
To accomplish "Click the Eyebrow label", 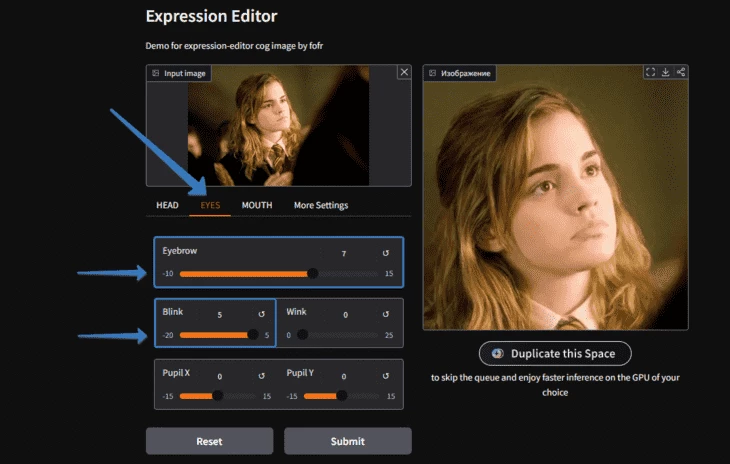I will pyautogui.click(x=180, y=250).
